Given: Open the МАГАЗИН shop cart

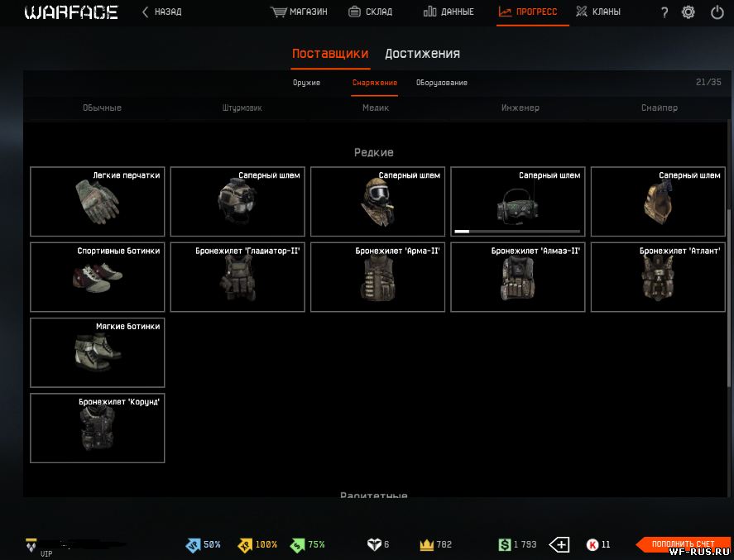Looking at the screenshot, I should 299,12.
